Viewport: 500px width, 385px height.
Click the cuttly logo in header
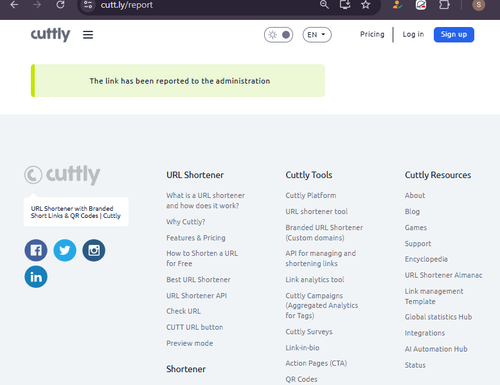point(51,34)
